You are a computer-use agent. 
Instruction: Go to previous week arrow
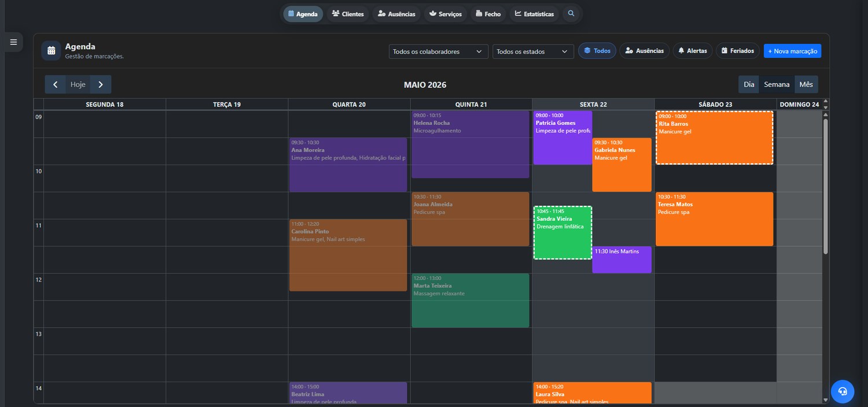55,84
